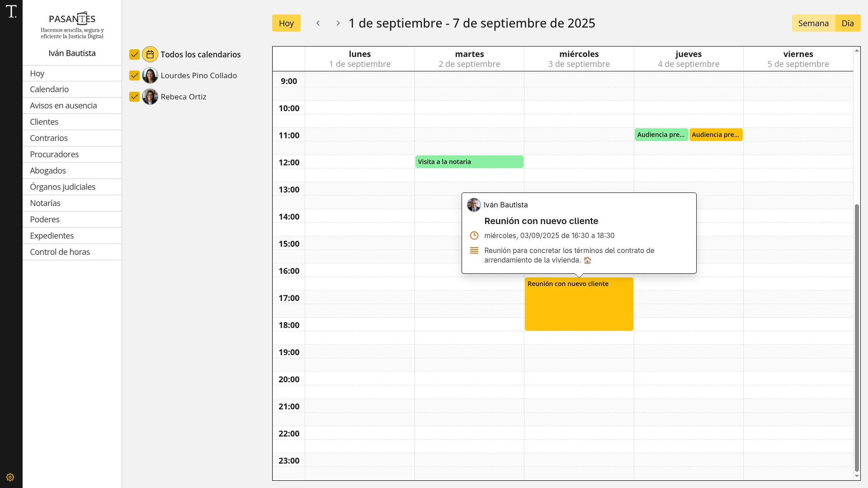The width and height of the screenshot is (868, 488).
Task: Click Iván Bautista's avatar in event popup
Action: pyautogui.click(x=474, y=205)
